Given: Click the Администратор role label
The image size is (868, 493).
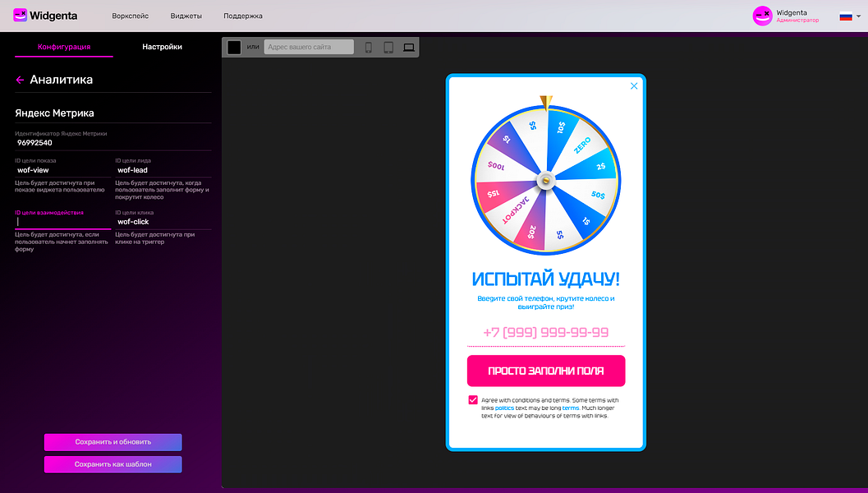Looking at the screenshot, I should (x=797, y=21).
